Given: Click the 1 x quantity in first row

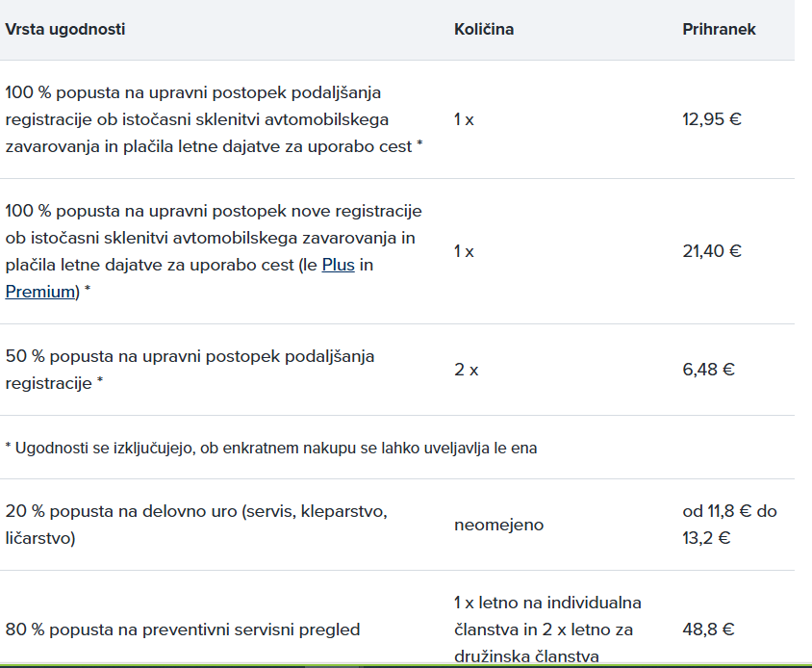Looking at the screenshot, I should [464, 119].
